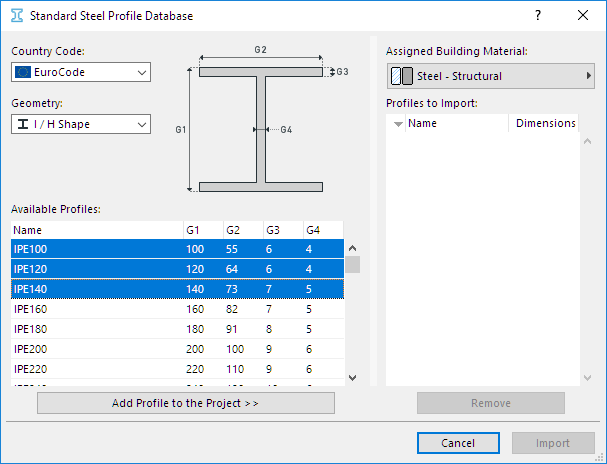Viewport: 607px width, 464px height.
Task: Open the Profiles to Import sort arrow
Action: [x=397, y=124]
